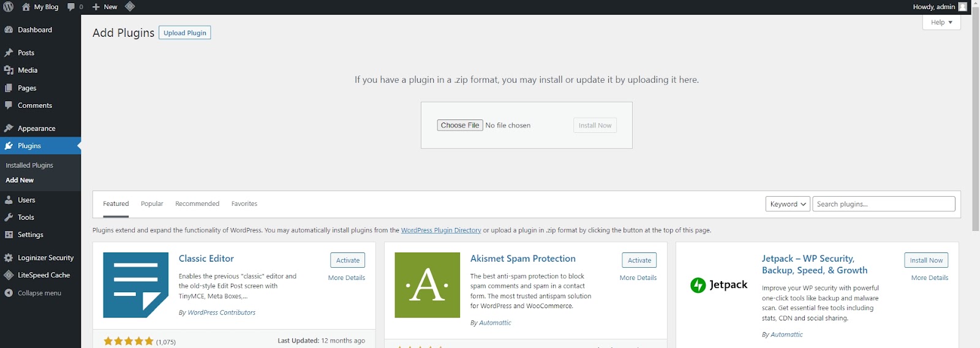
Task: Click the Loginizer Security gear icon
Action: [9, 258]
